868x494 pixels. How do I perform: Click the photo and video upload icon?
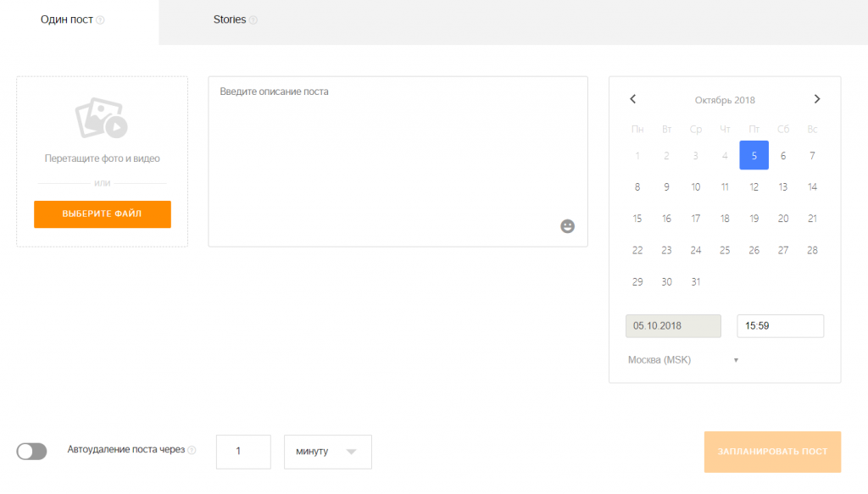[102, 118]
